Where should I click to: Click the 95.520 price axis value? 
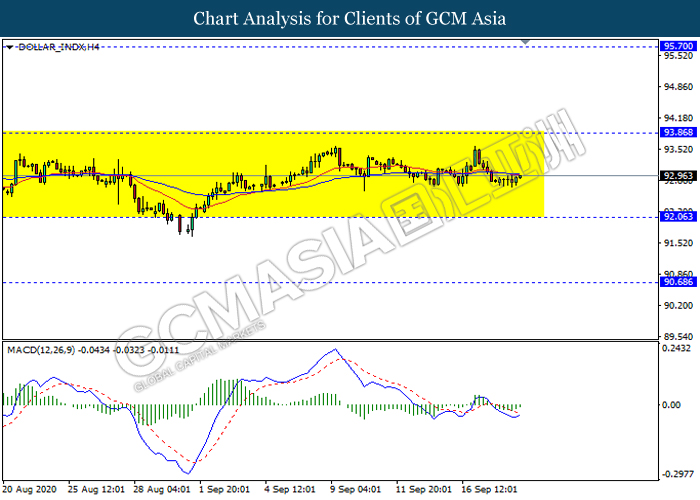tap(678, 56)
